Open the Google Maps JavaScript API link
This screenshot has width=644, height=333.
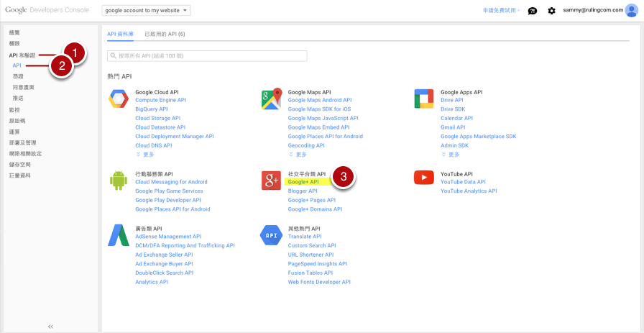(323, 118)
